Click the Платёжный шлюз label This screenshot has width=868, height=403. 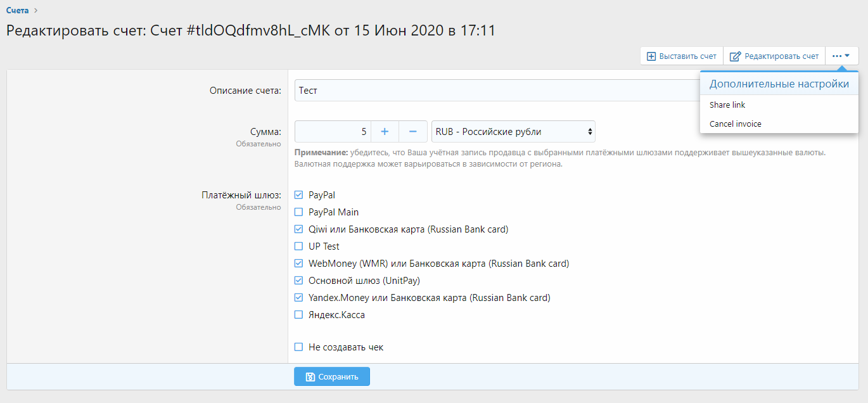[x=241, y=195]
